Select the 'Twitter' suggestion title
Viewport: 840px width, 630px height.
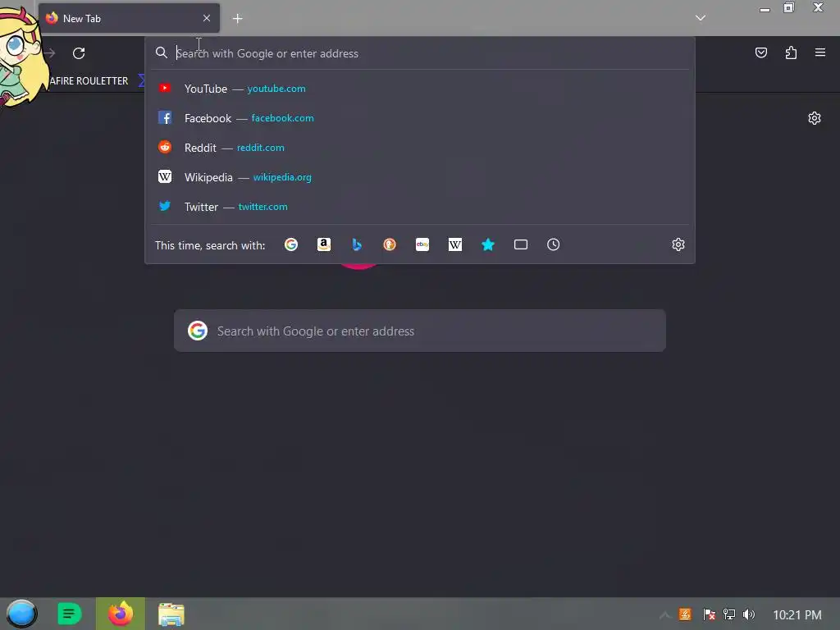coord(202,206)
